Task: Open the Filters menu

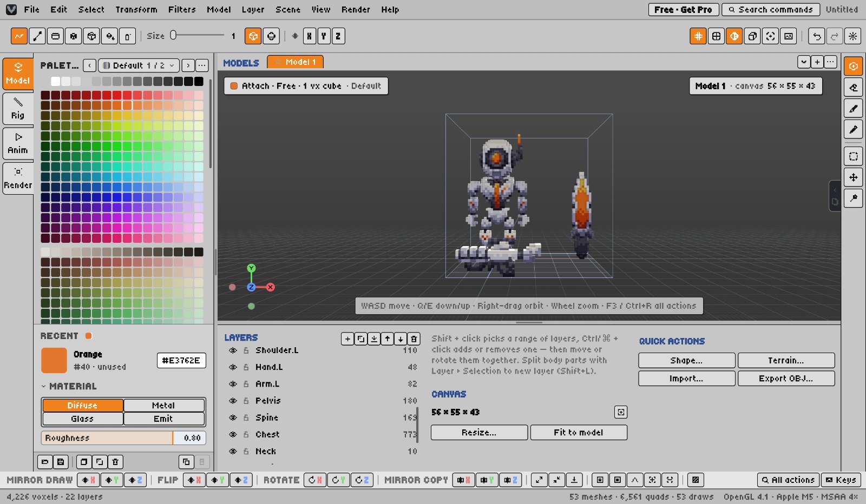Action: tap(182, 9)
